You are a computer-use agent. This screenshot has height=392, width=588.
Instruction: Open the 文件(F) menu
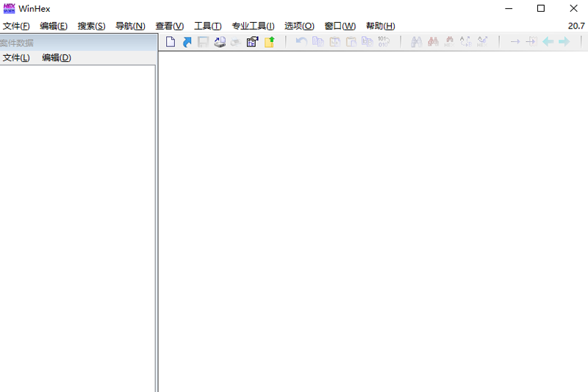pos(16,26)
